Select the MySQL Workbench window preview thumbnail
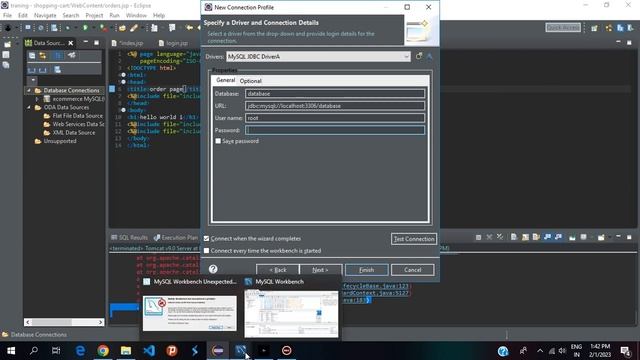Image resolution: width=640 pixels, height=360 pixels. coord(291,314)
